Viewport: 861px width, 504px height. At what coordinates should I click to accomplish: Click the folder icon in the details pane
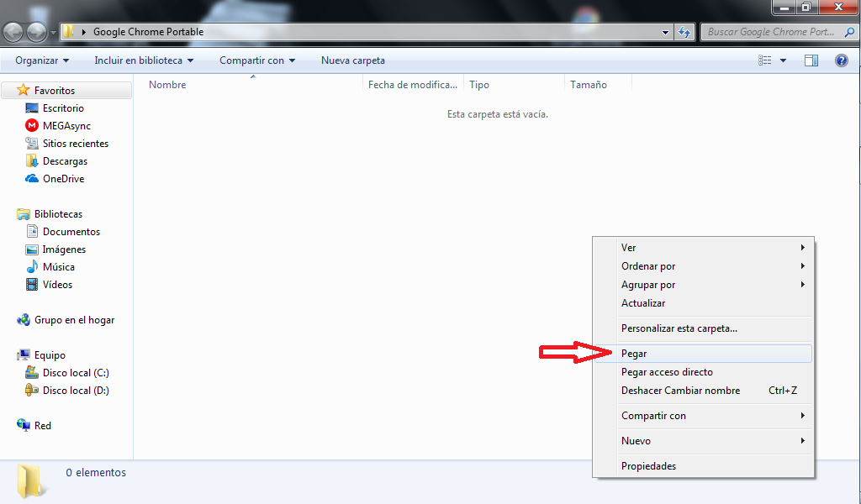tap(30, 481)
